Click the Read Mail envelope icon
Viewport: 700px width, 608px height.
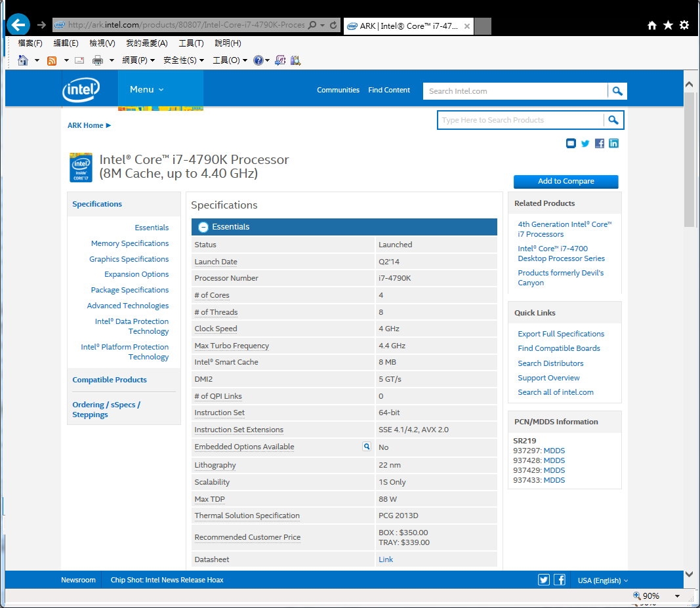[79, 60]
